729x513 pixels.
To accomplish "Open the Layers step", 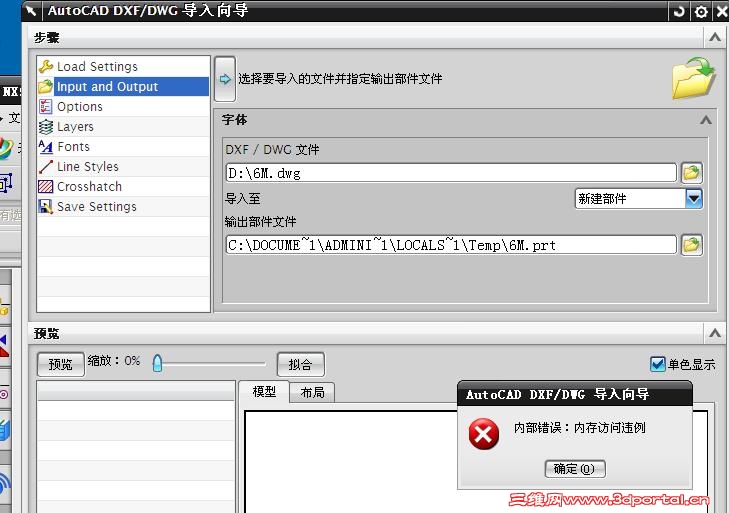I will [x=123, y=127].
